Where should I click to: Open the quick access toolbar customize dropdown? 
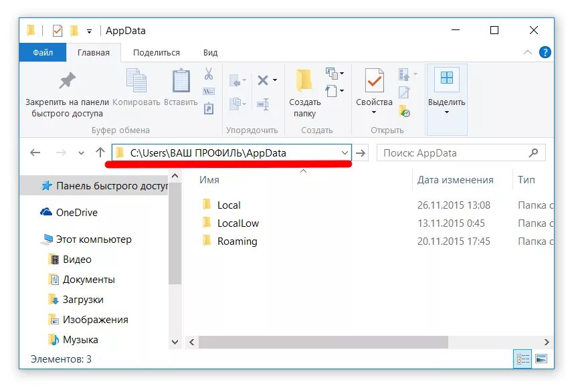pos(89,31)
